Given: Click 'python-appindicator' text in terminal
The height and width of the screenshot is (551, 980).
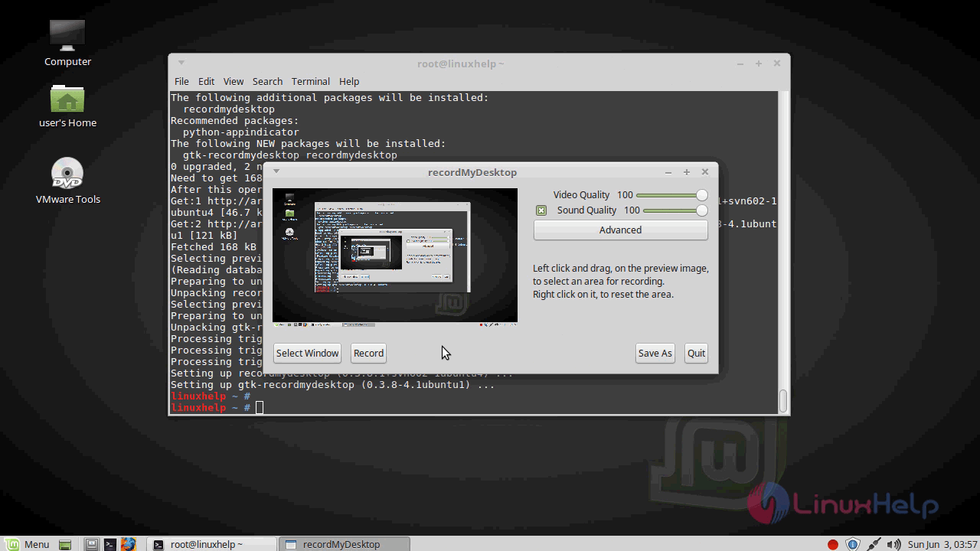Looking at the screenshot, I should pos(241,132).
